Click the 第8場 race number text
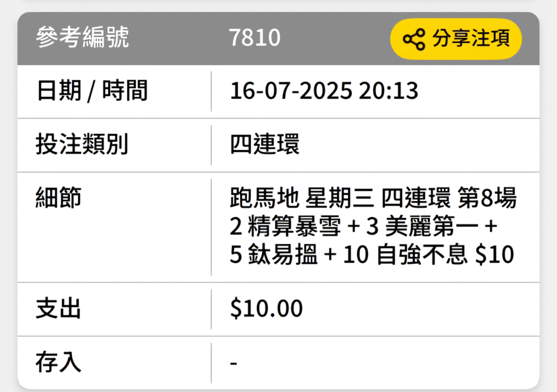The width and height of the screenshot is (557, 392). coord(487,198)
